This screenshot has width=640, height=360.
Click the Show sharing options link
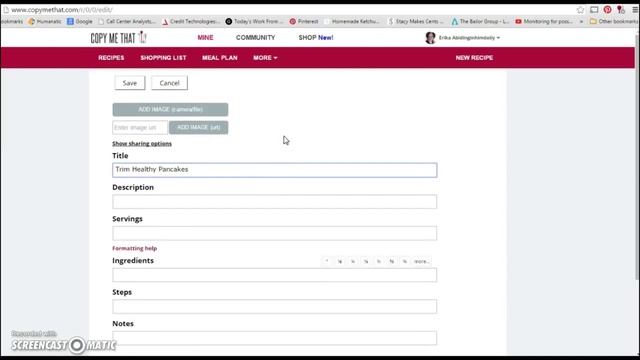142,144
